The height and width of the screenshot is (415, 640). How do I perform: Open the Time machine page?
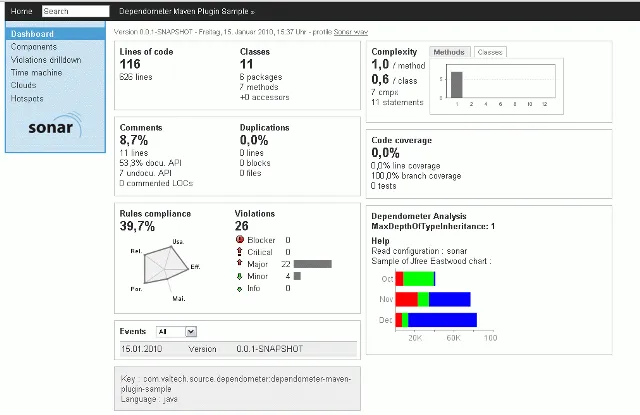point(35,73)
